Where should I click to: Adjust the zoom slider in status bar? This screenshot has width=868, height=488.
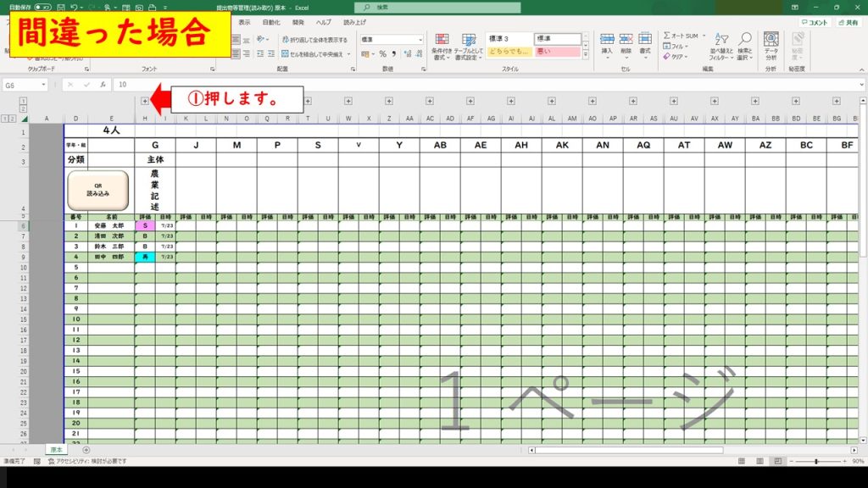click(x=815, y=461)
